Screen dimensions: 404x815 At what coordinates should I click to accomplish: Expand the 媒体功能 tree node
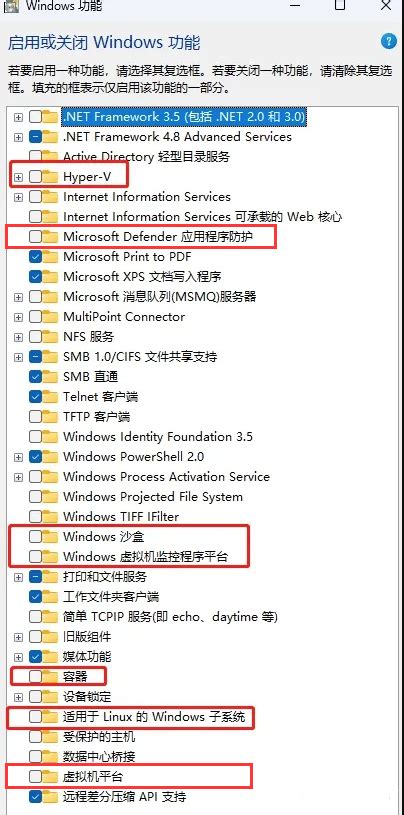pos(19,657)
